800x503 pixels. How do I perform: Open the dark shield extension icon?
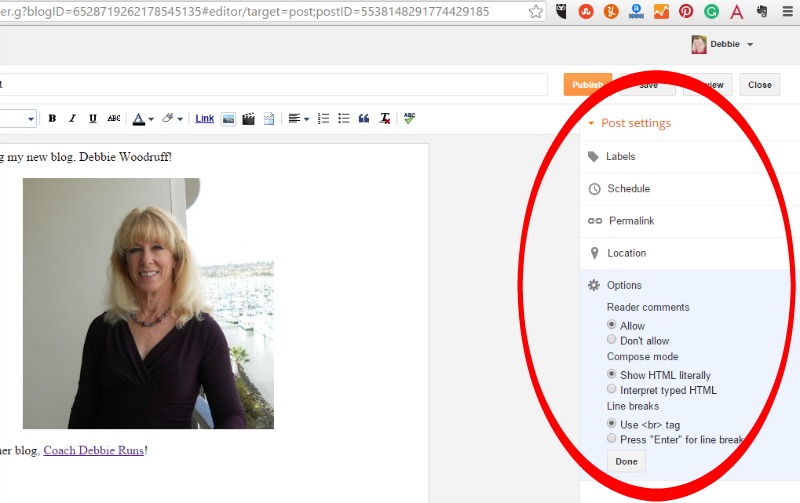pos(561,11)
